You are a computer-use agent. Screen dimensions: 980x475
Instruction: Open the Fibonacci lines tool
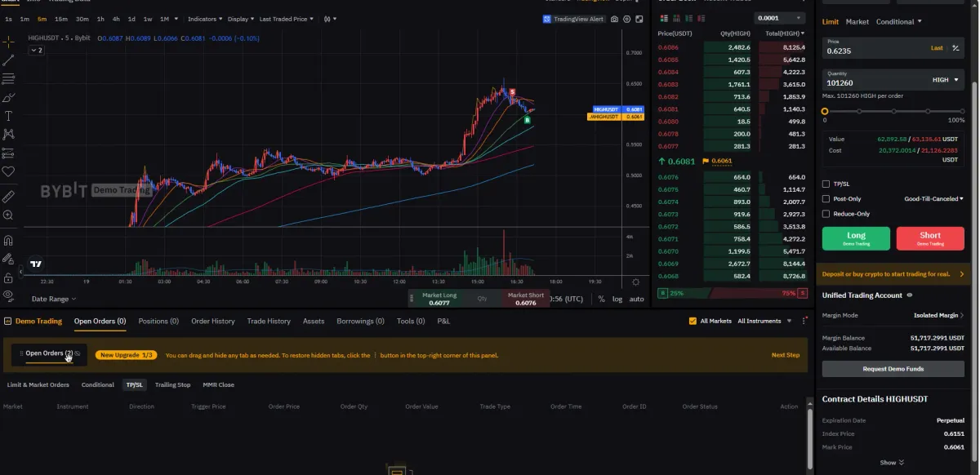8,78
